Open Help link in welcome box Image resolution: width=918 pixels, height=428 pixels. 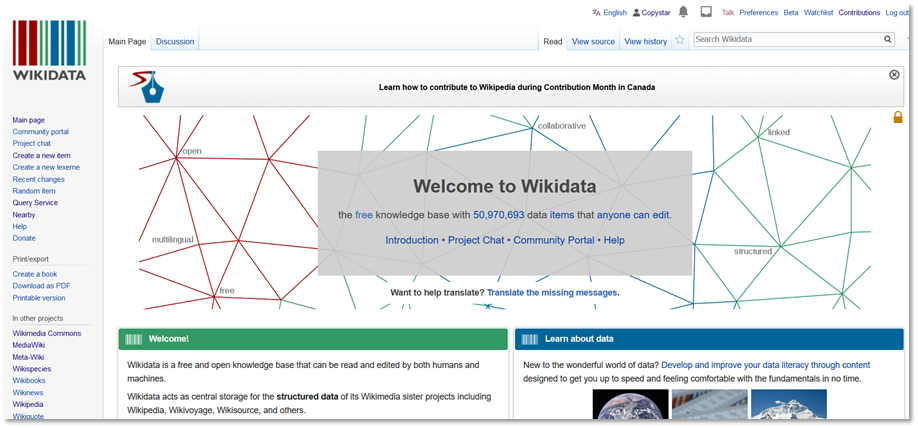(614, 240)
